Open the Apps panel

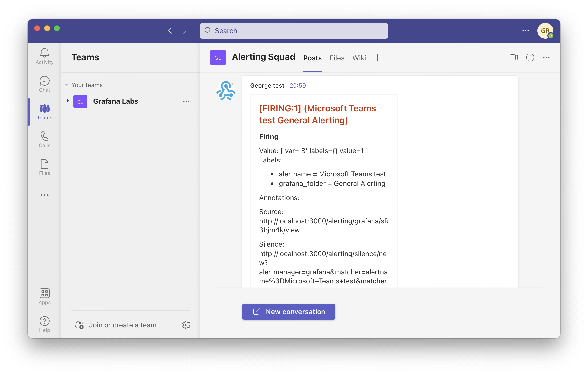tap(44, 296)
